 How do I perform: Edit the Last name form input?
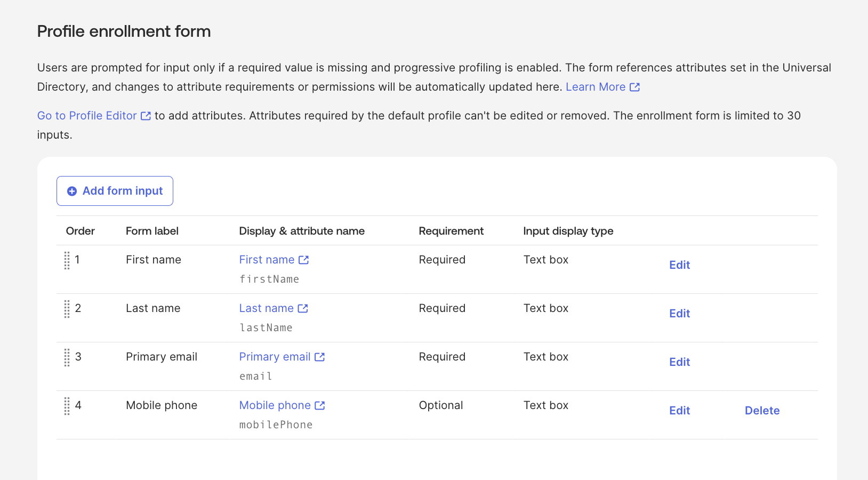point(679,314)
